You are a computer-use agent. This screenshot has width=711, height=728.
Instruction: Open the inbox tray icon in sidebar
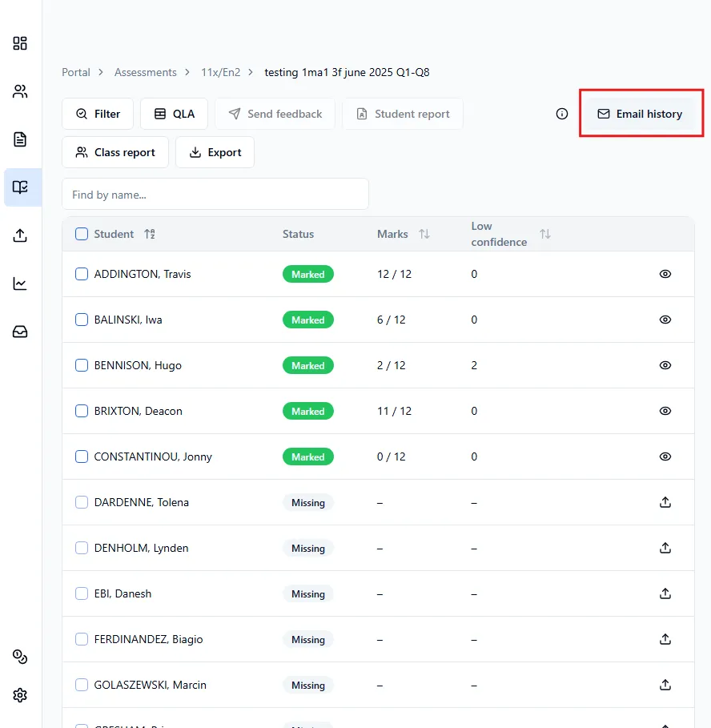click(20, 332)
